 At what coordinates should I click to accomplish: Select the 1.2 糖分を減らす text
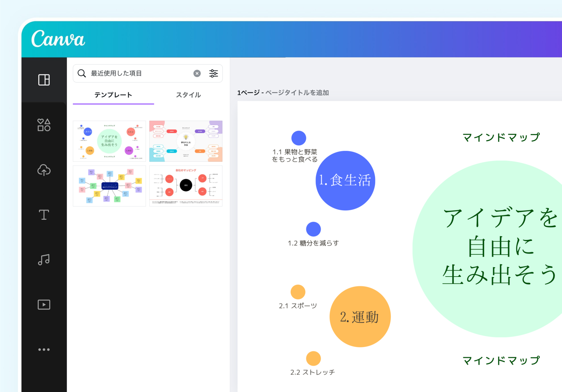coord(313,243)
